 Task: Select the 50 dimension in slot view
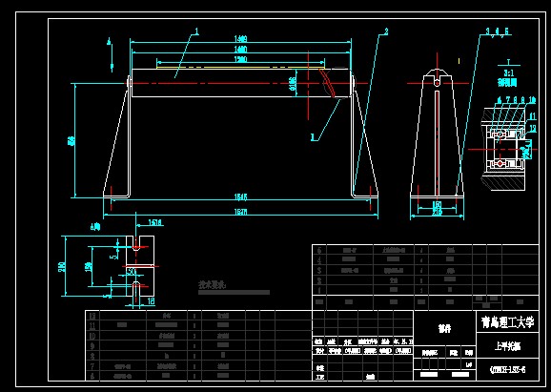tap(131, 272)
